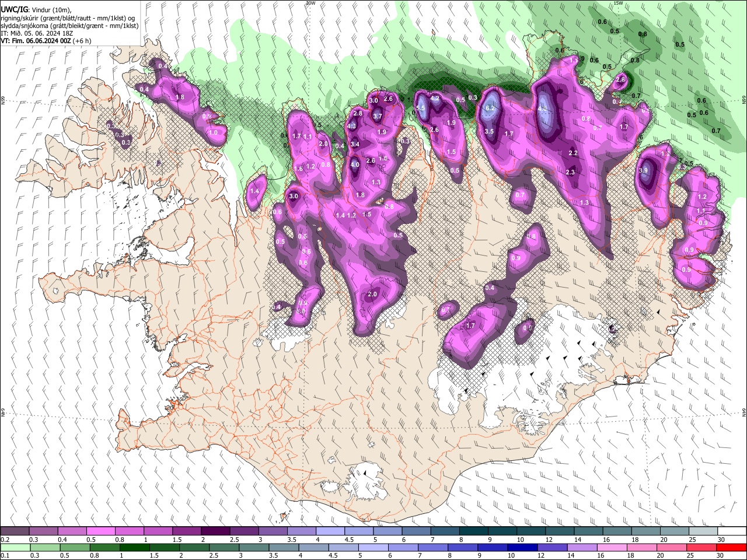This screenshot has width=747, height=560.
Task: Click the 3.4 value label on map
Action: (355, 144)
